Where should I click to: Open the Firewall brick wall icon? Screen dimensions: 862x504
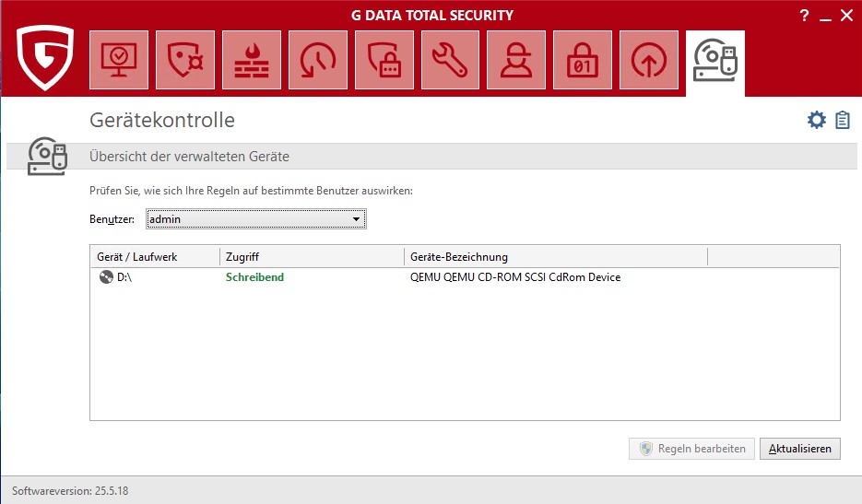(252, 60)
